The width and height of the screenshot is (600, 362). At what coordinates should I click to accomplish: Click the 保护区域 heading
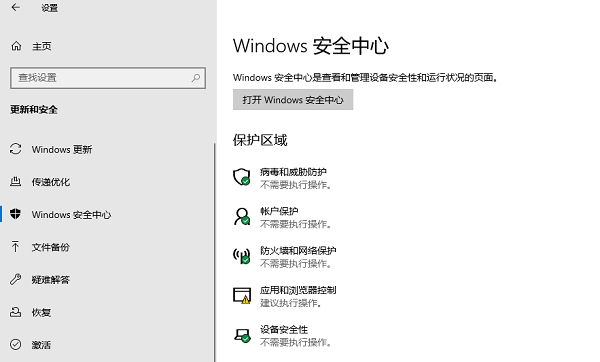(260, 140)
